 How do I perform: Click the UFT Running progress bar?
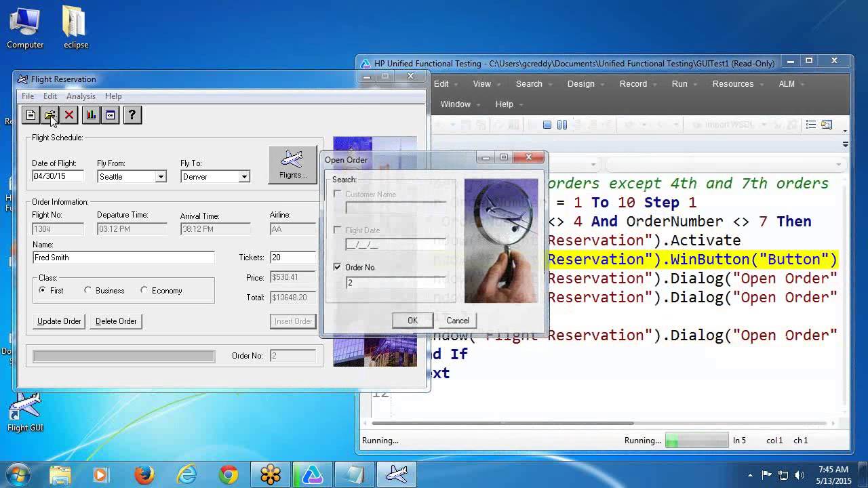click(x=696, y=441)
